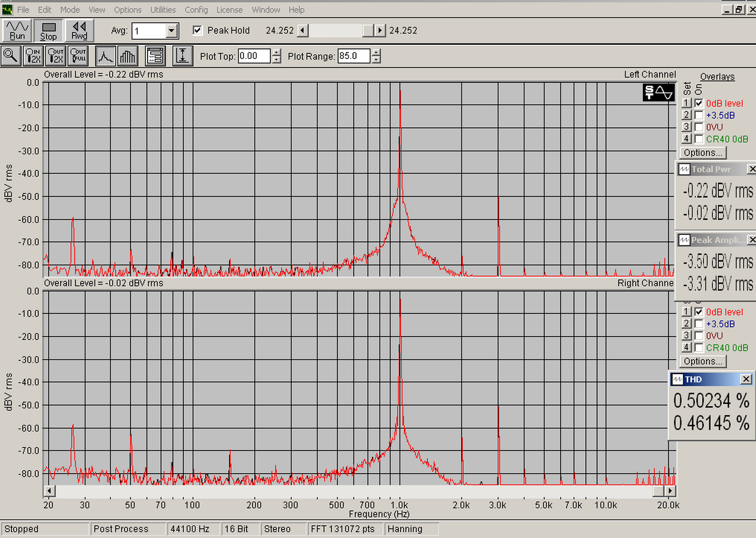Click the time position slider thumb
The height and width of the screenshot is (538, 756).
tap(369, 30)
